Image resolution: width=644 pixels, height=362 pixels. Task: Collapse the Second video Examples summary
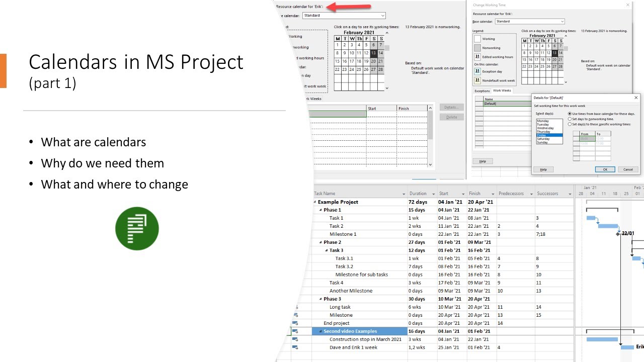point(321,331)
